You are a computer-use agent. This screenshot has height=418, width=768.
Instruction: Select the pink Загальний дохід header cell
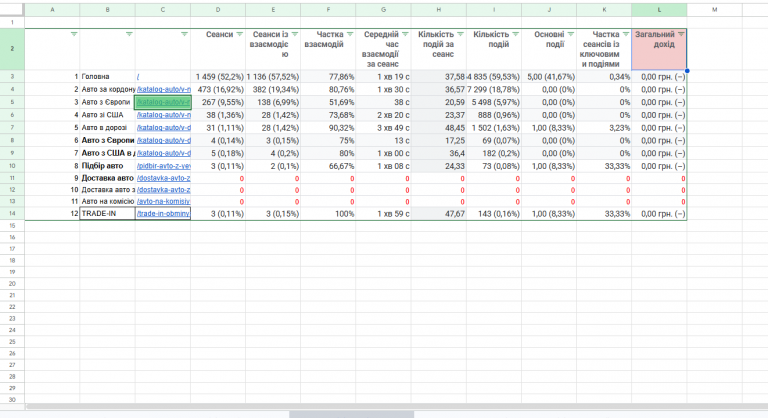point(659,49)
